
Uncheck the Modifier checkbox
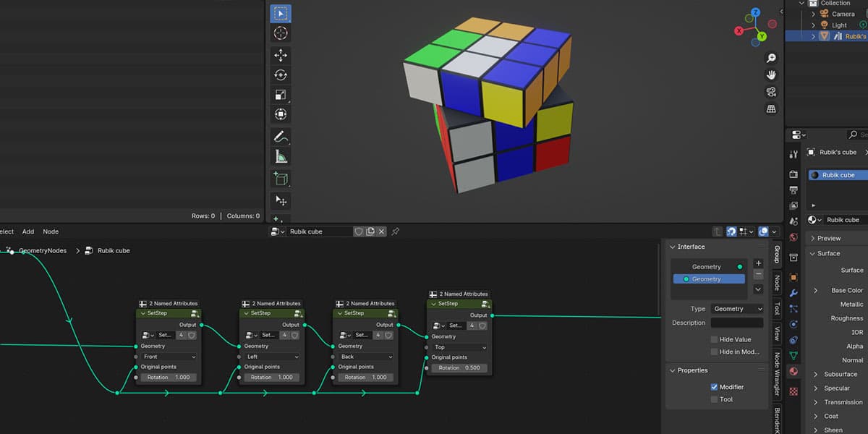coord(714,387)
